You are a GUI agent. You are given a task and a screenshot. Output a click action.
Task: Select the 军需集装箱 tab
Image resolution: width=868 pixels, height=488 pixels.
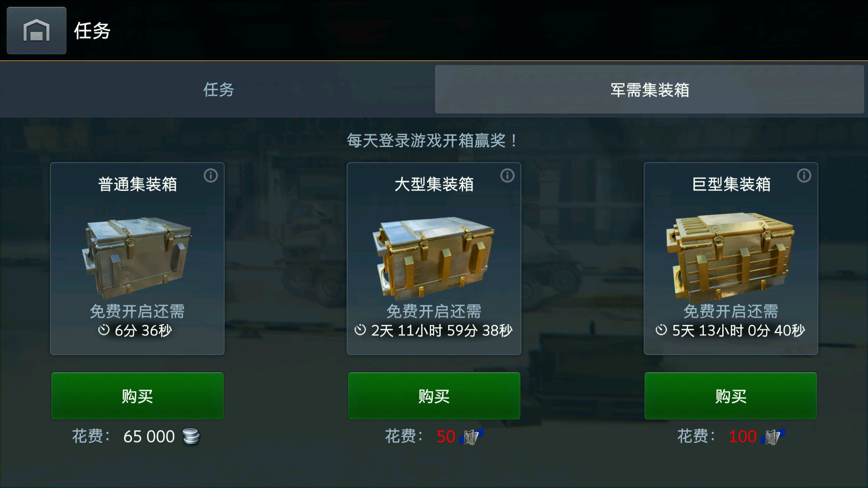(x=649, y=90)
